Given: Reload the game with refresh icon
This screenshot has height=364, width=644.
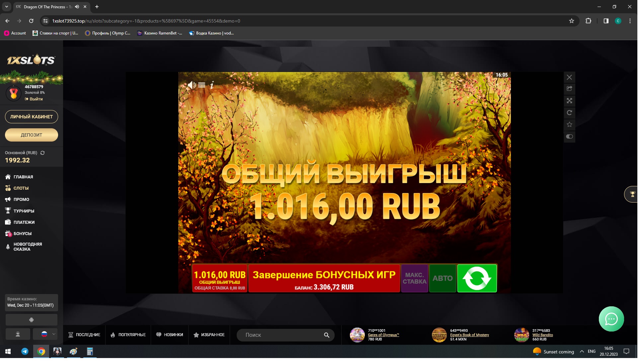Looking at the screenshot, I should click(x=569, y=113).
